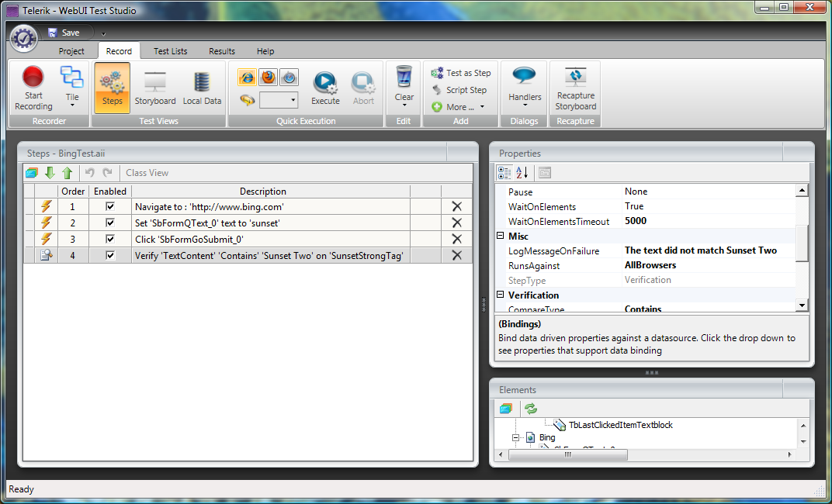Click the Execute test button
This screenshot has height=504, width=832.
(x=325, y=88)
